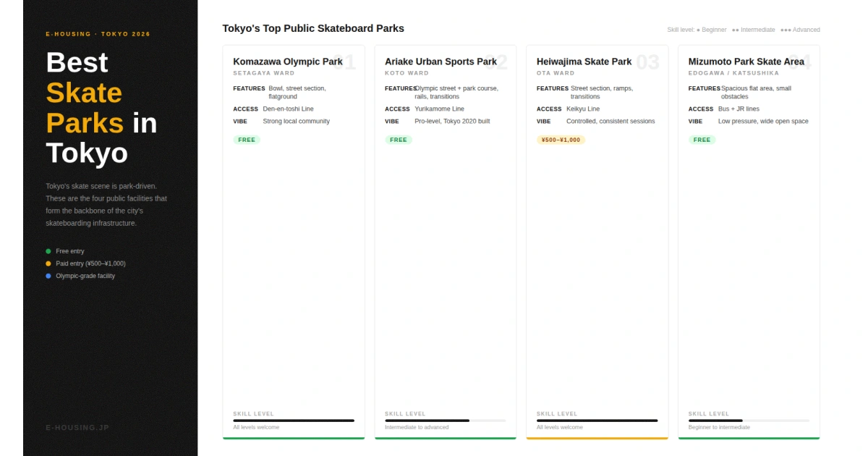Click the Tokyo's Top Public Skateboard Parks heading
The width and height of the screenshot is (868, 456).
click(x=313, y=28)
